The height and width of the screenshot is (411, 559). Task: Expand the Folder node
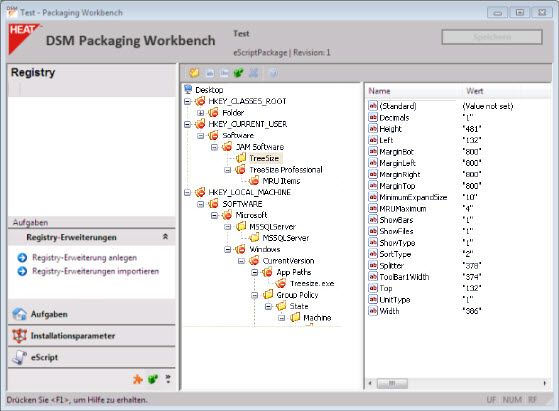tap(200, 113)
